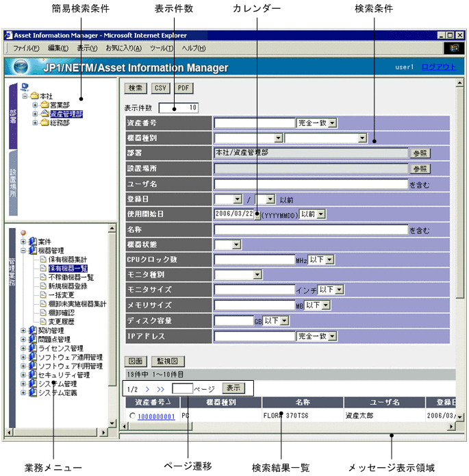Click the Internet Explorer logo in menu bar

coord(454,48)
